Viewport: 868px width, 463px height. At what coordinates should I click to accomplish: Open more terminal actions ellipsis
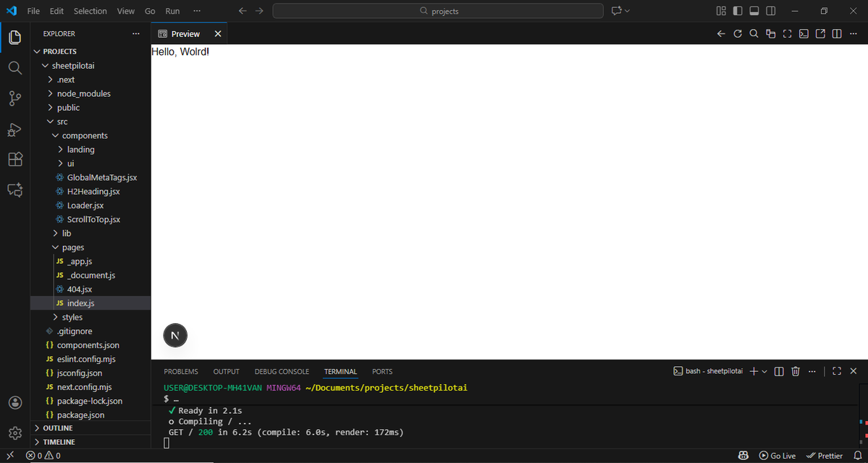click(812, 371)
